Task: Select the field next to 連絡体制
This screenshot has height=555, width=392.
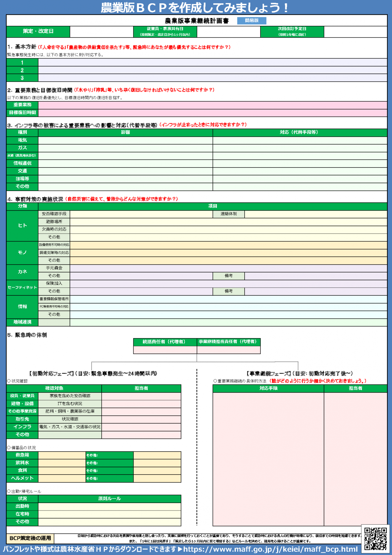Action: [x=316, y=214]
